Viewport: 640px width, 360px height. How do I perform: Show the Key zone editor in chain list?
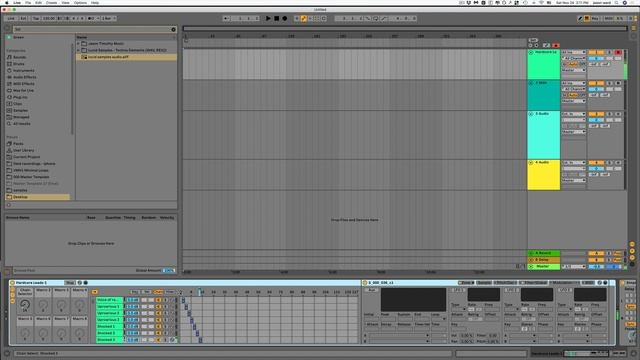tap(135, 292)
